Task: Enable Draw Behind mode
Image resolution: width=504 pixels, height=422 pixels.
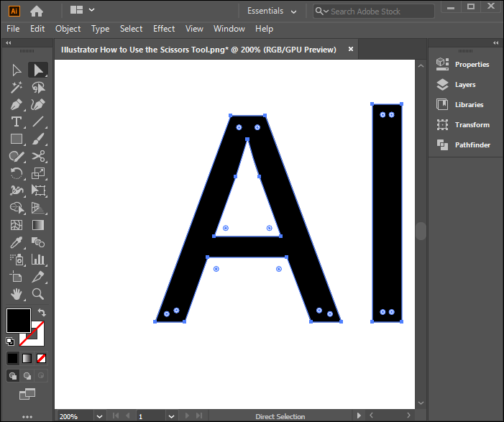Action: click(27, 375)
